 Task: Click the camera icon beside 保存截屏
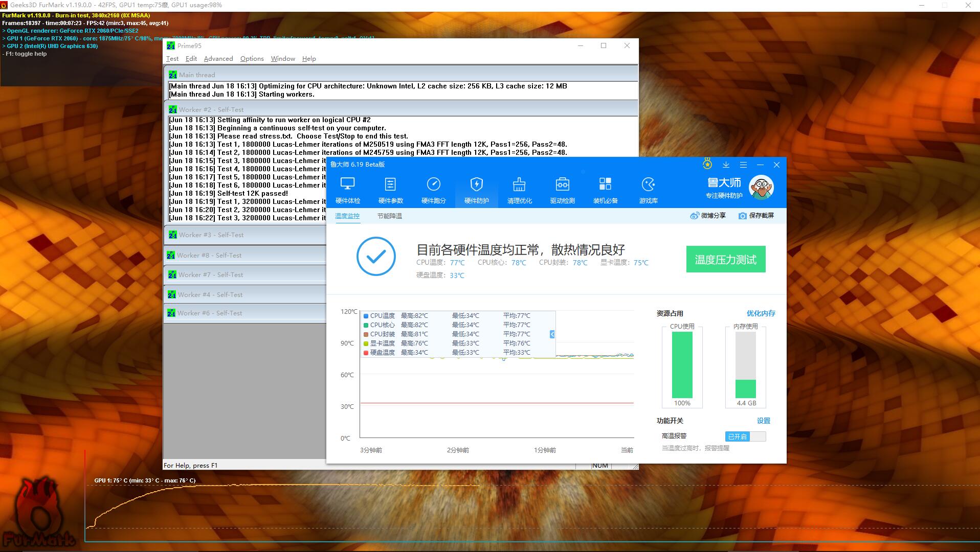coord(742,216)
